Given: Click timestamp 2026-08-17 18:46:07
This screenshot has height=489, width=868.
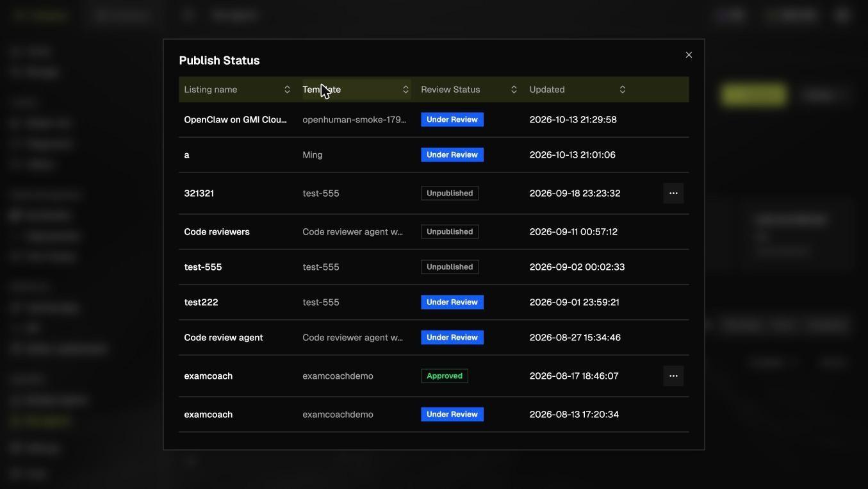Looking at the screenshot, I should (574, 376).
